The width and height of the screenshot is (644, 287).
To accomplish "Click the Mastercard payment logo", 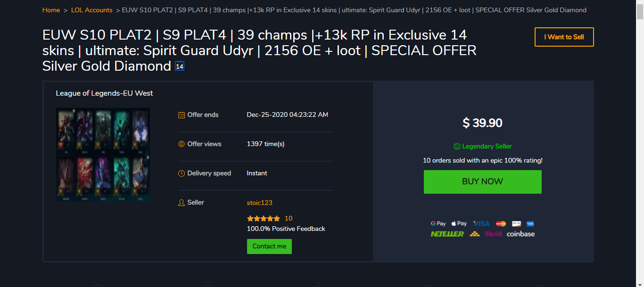I will pyautogui.click(x=501, y=224).
